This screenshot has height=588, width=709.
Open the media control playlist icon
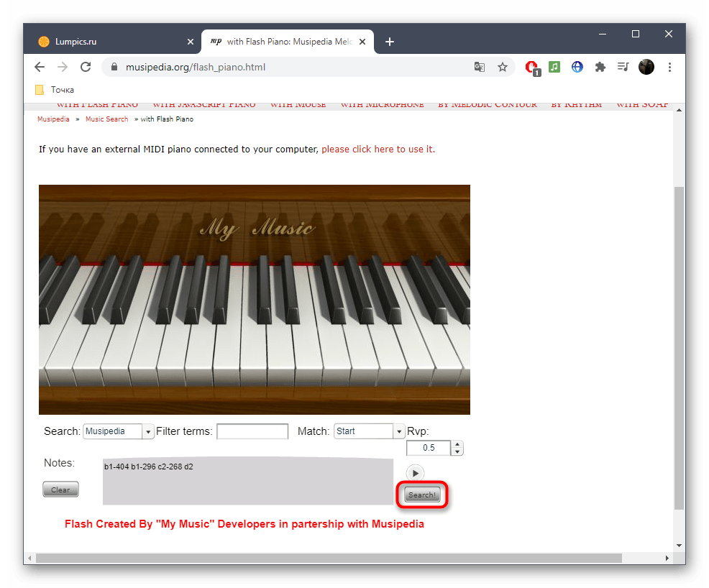tap(623, 67)
